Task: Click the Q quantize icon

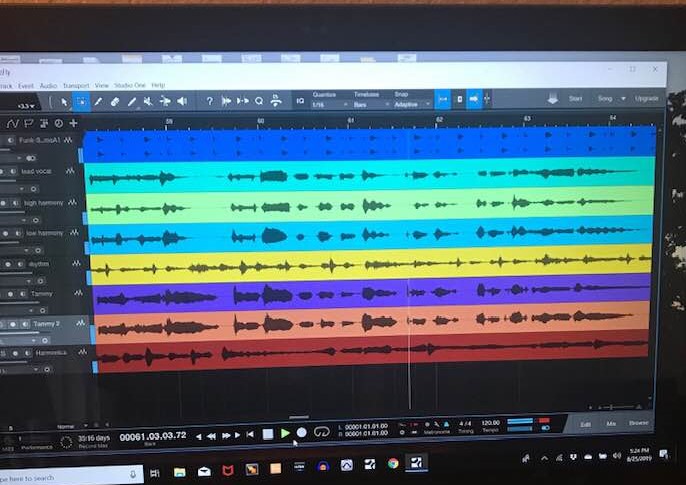Action: click(259, 101)
